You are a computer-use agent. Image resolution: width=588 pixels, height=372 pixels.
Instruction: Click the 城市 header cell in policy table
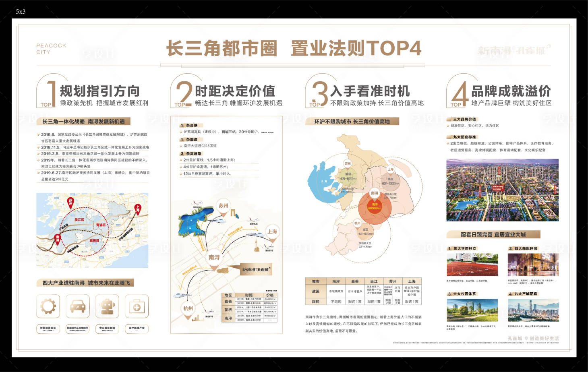click(x=316, y=281)
